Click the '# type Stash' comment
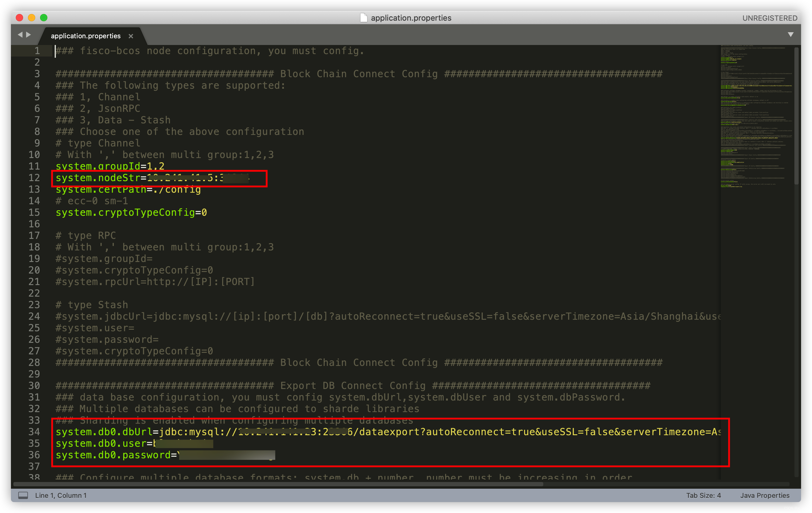Image resolution: width=812 pixels, height=513 pixels. (x=92, y=305)
